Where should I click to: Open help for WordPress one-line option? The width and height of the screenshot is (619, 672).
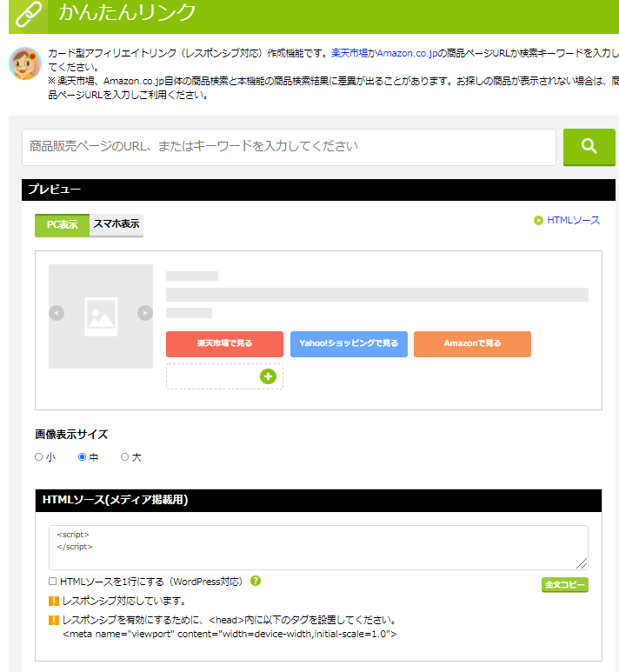point(256,581)
